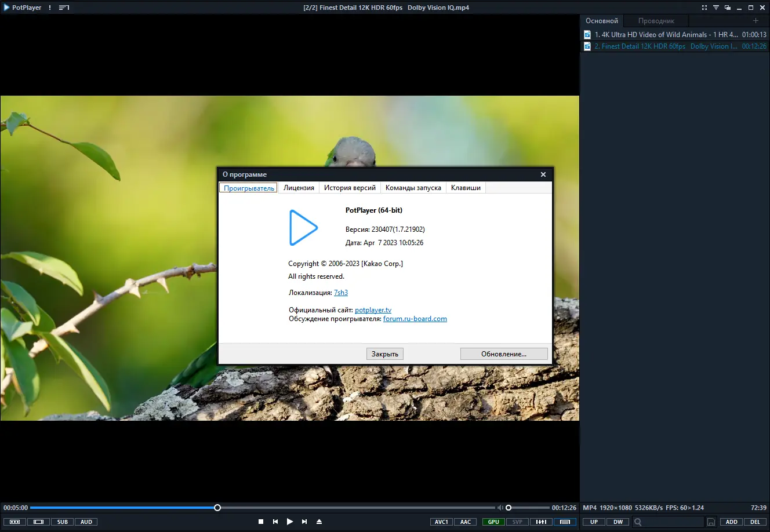This screenshot has height=532, width=770.
Task: Switch to the Проводник playlist tab
Action: pos(656,21)
